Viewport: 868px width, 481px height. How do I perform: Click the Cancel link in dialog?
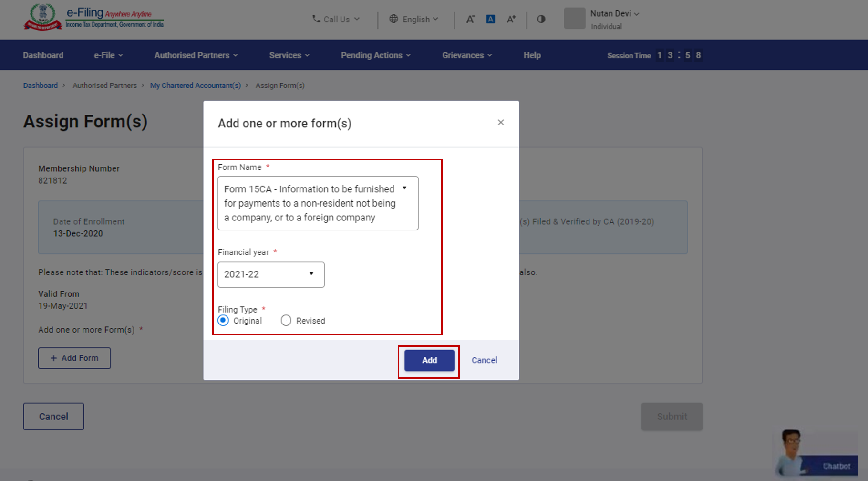click(484, 360)
